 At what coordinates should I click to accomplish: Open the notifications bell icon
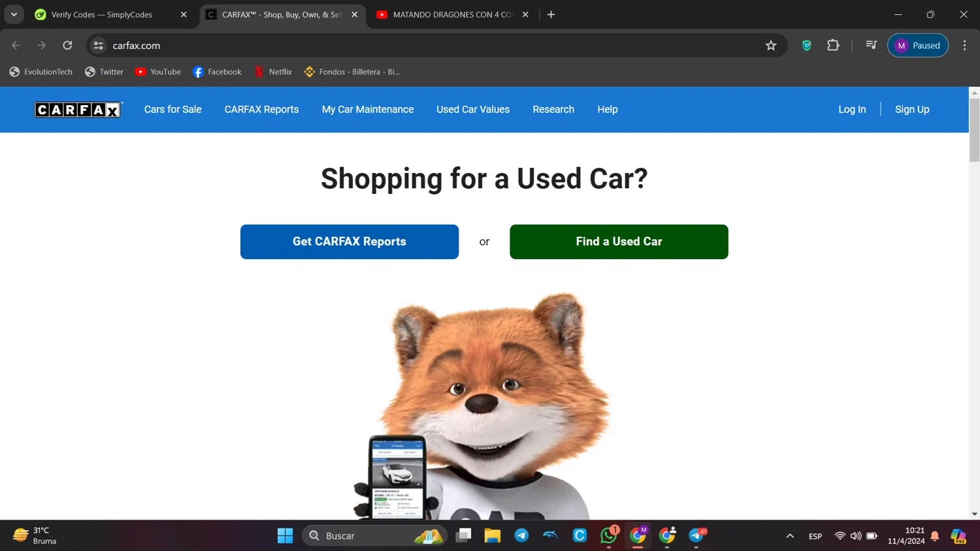[935, 536]
